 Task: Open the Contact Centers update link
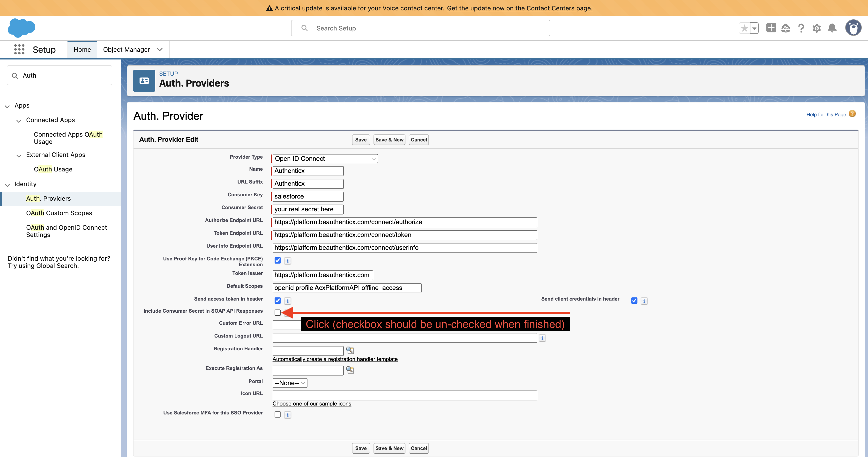520,8
